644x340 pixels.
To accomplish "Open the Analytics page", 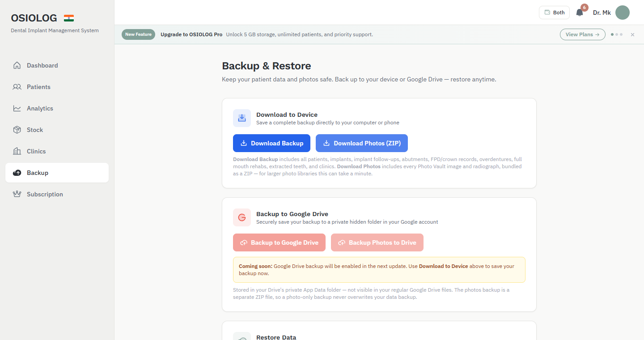I will coord(57,108).
